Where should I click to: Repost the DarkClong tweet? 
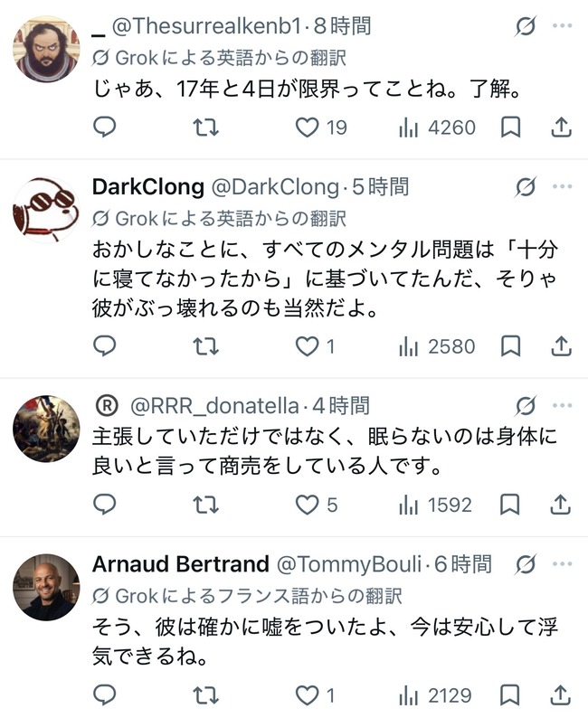pyautogui.click(x=205, y=346)
